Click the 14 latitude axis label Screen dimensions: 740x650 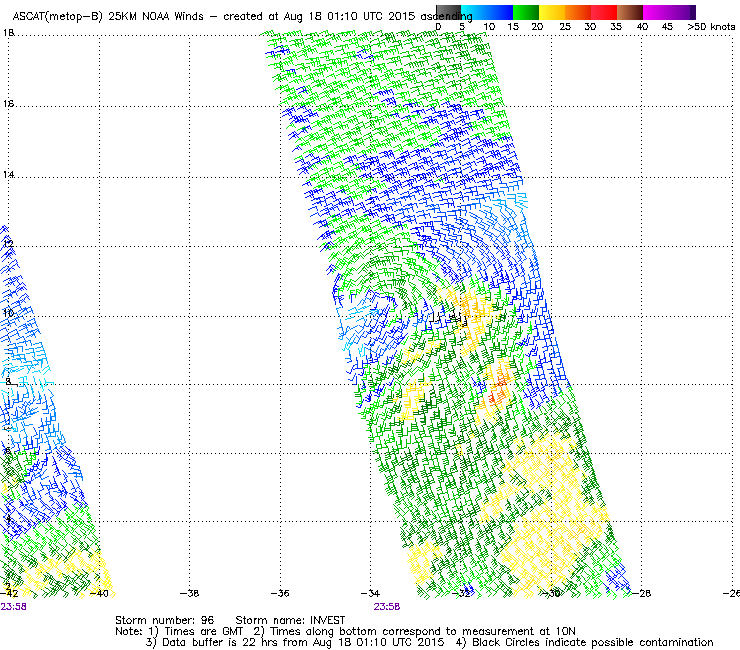[x=9, y=175]
